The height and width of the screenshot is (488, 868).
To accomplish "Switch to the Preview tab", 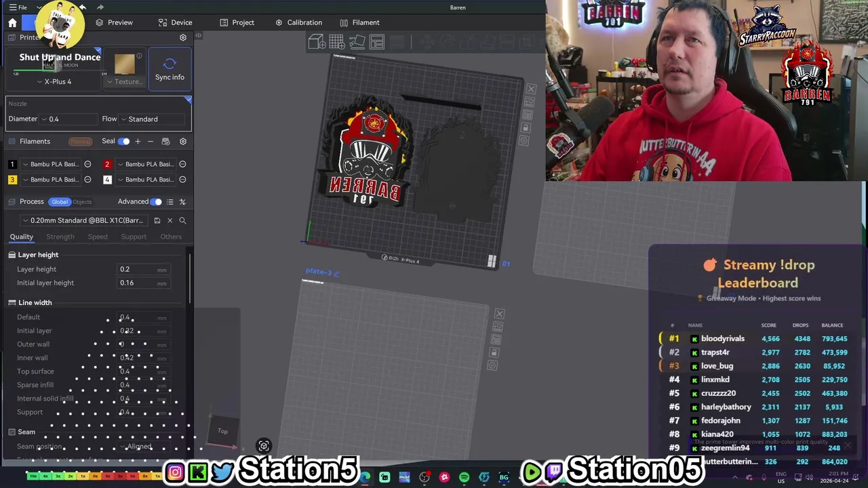I will [114, 22].
